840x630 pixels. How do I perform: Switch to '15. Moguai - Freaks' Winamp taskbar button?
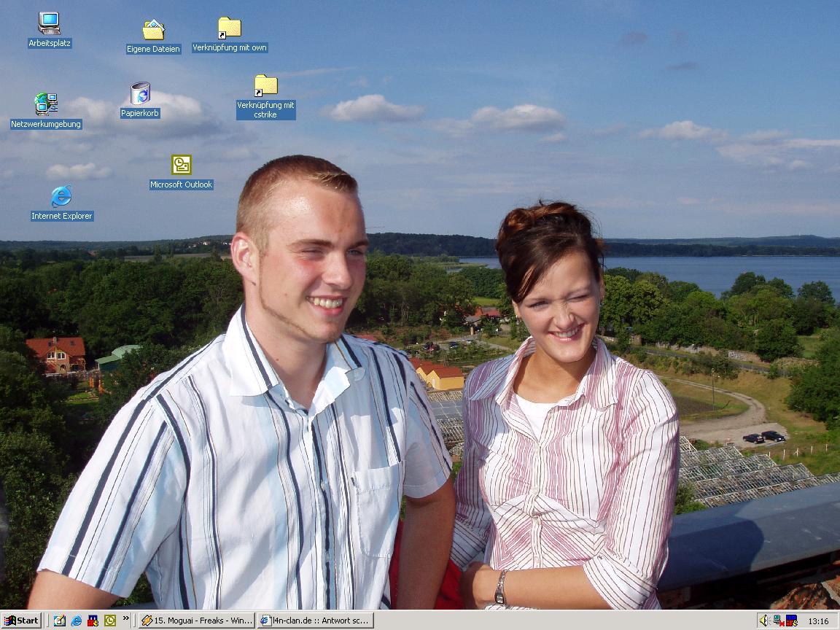[x=197, y=621]
